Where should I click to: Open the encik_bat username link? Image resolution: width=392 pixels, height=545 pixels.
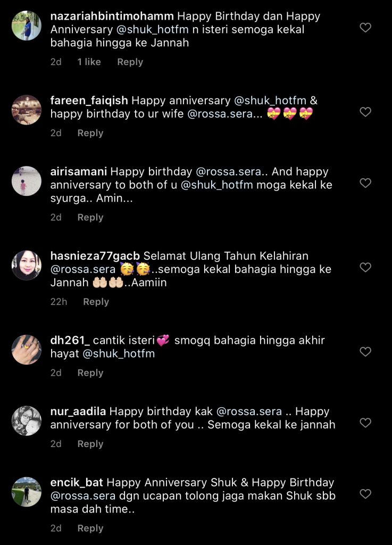[x=77, y=483]
